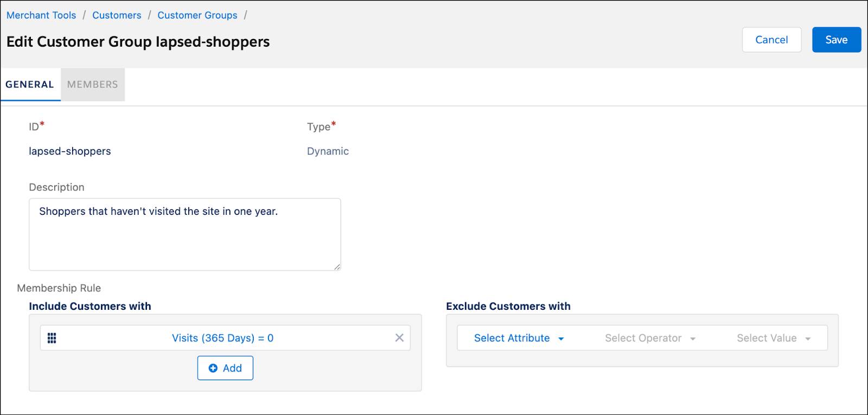The width and height of the screenshot is (868, 415).
Task: Click the plus icon inside the Add button
Action: [213, 368]
